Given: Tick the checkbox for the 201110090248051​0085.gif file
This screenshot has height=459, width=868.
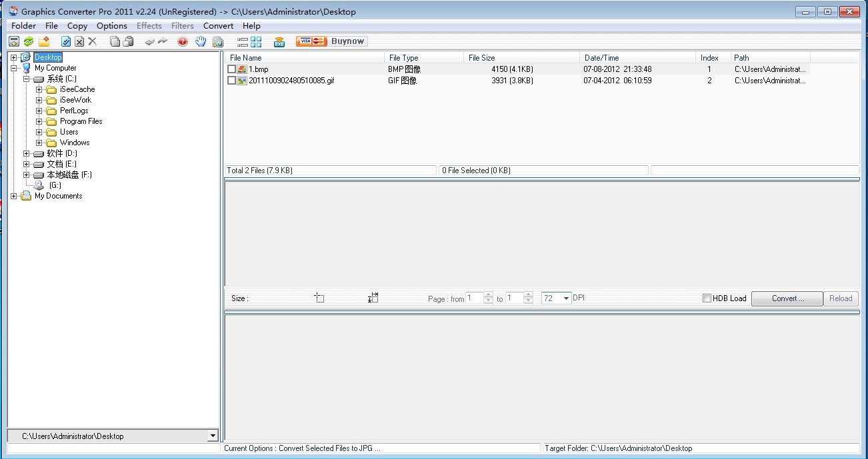Looking at the screenshot, I should click(231, 81).
